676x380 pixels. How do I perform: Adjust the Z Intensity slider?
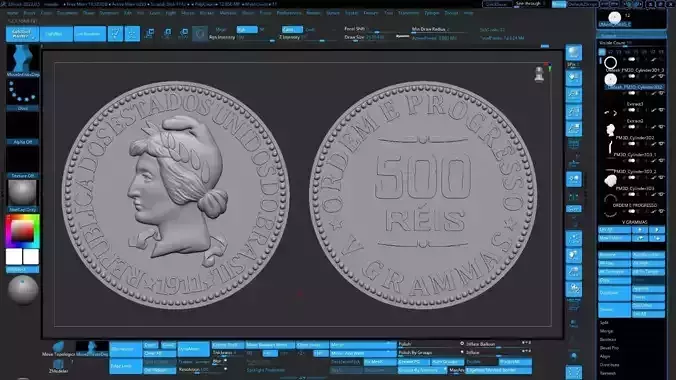pos(308,38)
